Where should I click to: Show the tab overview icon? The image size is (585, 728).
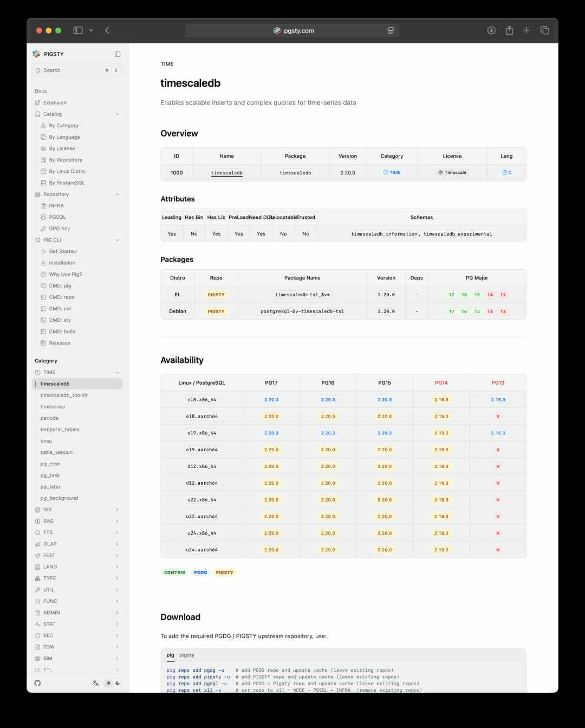click(544, 30)
